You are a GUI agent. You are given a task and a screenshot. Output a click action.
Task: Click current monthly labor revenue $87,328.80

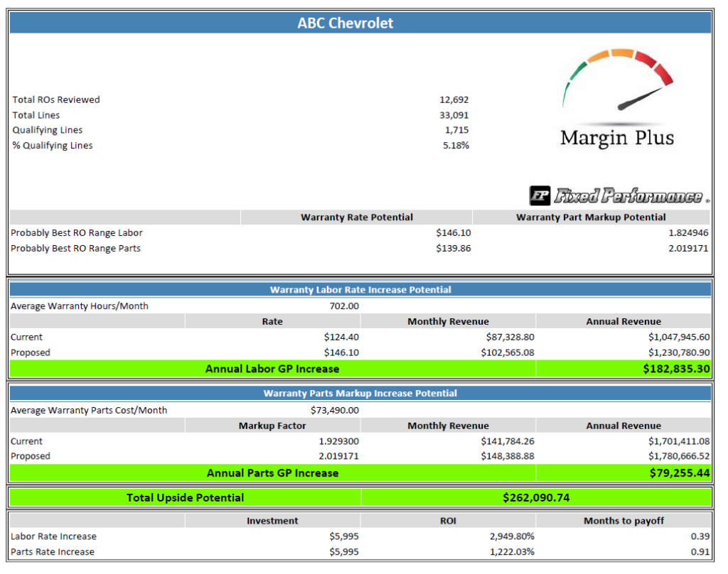click(510, 337)
